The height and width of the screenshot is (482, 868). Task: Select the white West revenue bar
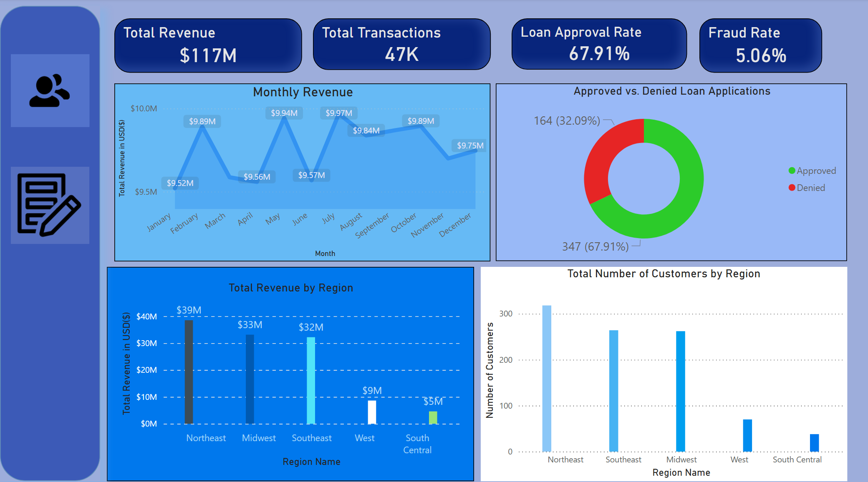pyautogui.click(x=372, y=412)
